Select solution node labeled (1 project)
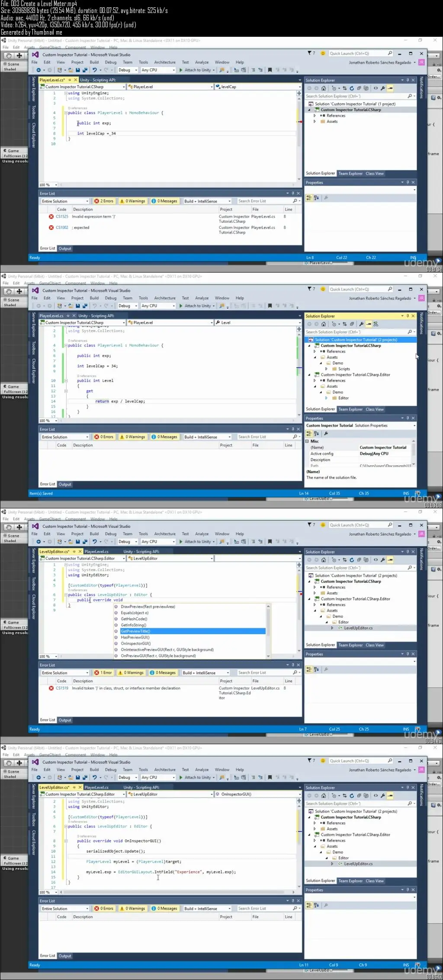 (x=355, y=104)
